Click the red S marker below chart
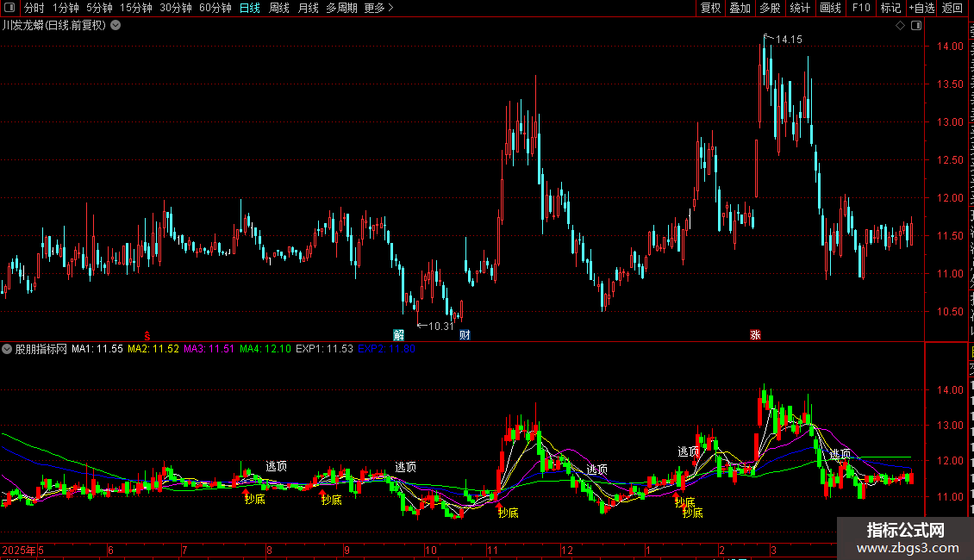Image resolution: width=974 pixels, height=560 pixels. [x=147, y=336]
